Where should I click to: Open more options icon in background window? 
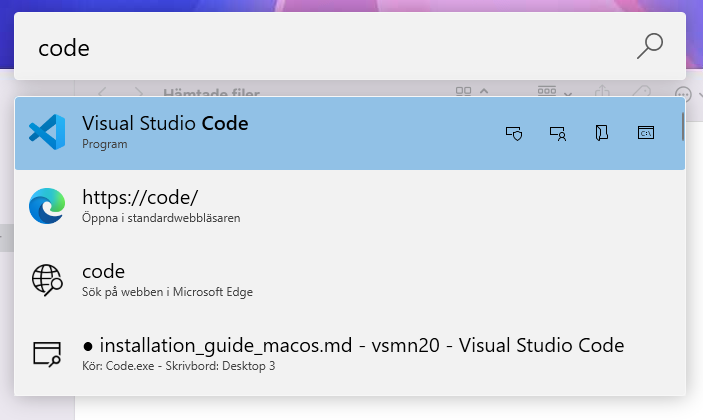(x=683, y=94)
